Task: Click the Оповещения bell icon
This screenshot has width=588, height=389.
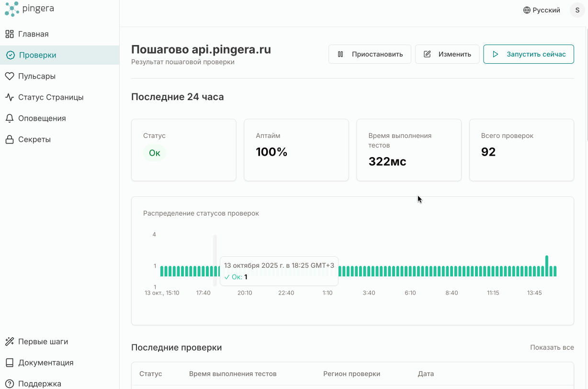Action: (x=10, y=118)
